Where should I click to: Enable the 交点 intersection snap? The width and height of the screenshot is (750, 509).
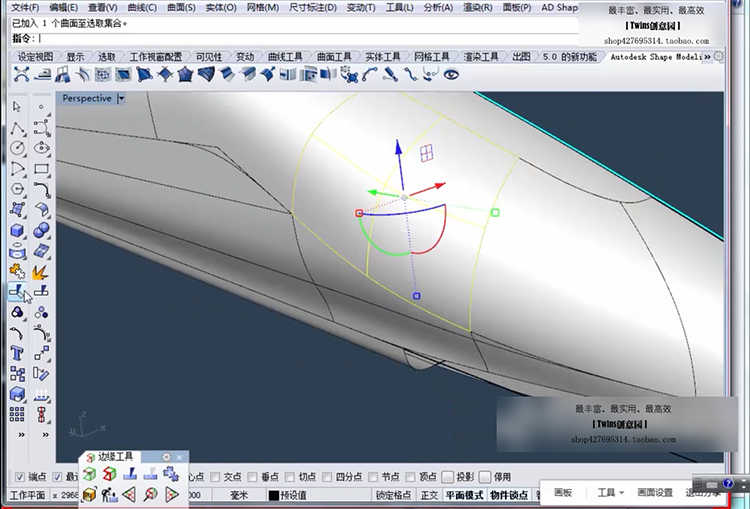click(x=214, y=477)
